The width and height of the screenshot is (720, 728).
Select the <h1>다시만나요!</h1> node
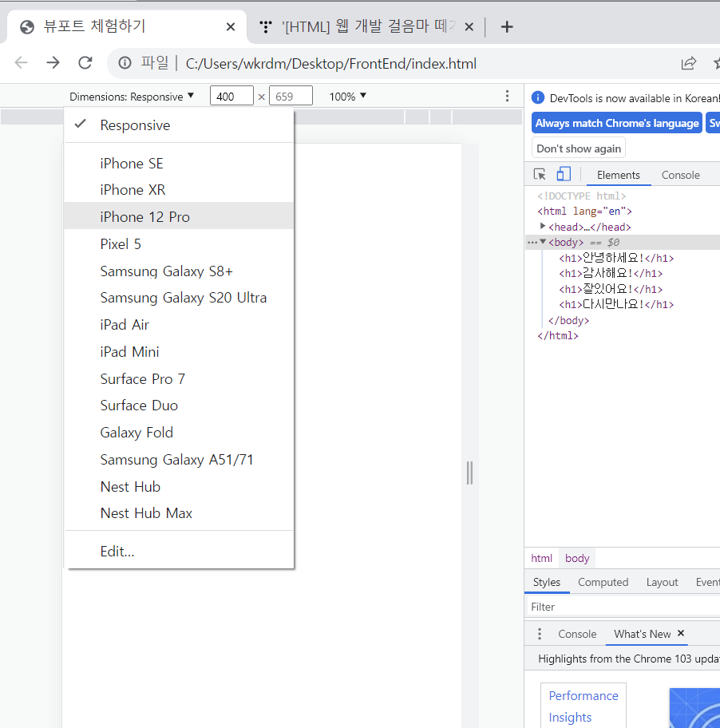tap(616, 305)
